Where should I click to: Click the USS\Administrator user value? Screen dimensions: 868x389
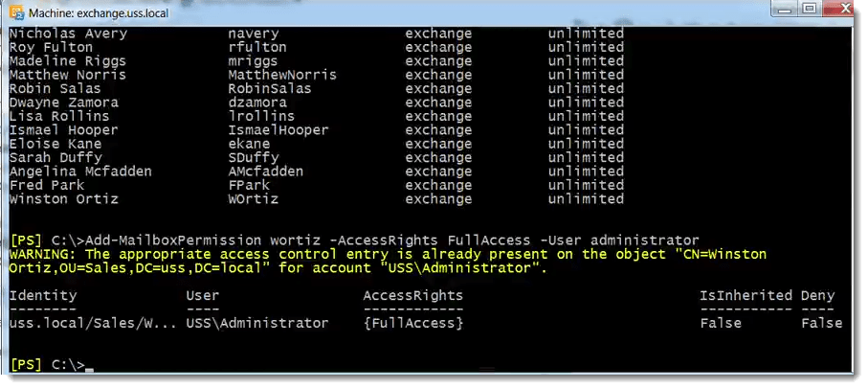pos(257,323)
